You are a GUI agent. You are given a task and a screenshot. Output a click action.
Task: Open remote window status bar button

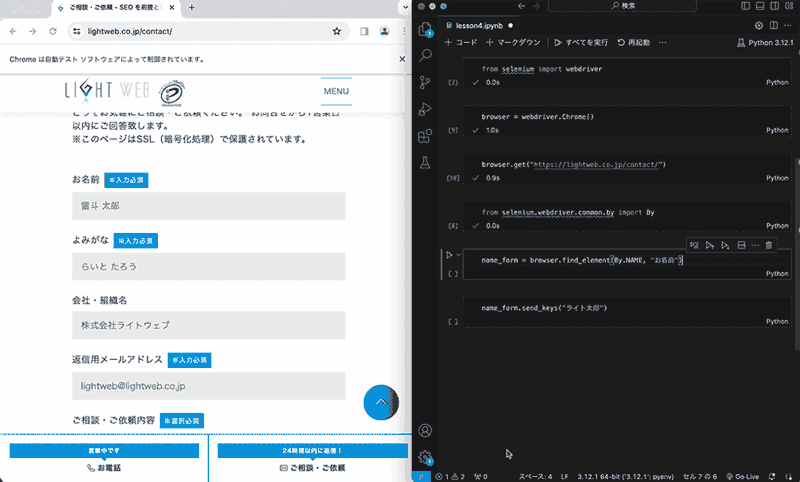pyautogui.click(x=421, y=476)
